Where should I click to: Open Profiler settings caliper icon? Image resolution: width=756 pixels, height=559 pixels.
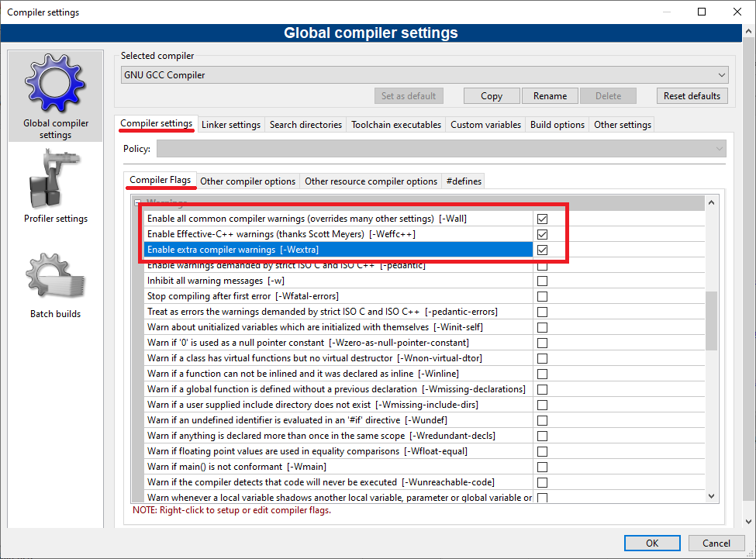54,179
